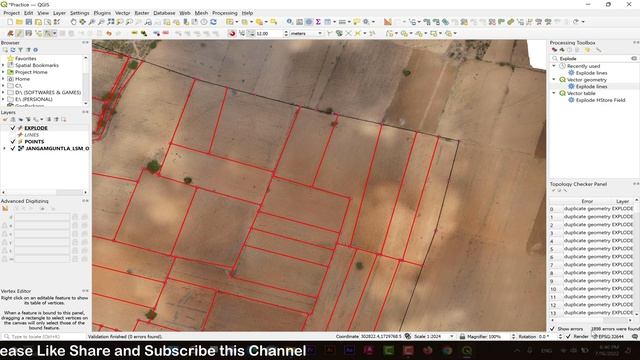
Task: Select the Zoom In magnifier tool
Action: click(x=92, y=22)
